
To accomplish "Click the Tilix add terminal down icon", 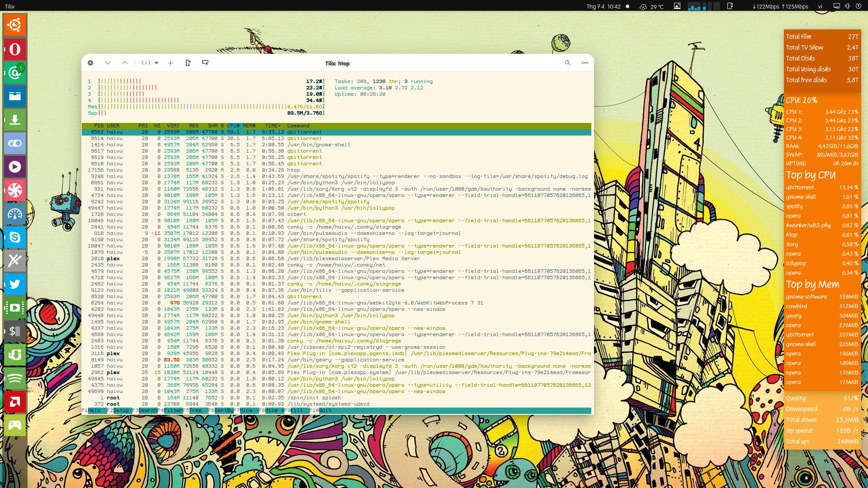I will click(205, 63).
